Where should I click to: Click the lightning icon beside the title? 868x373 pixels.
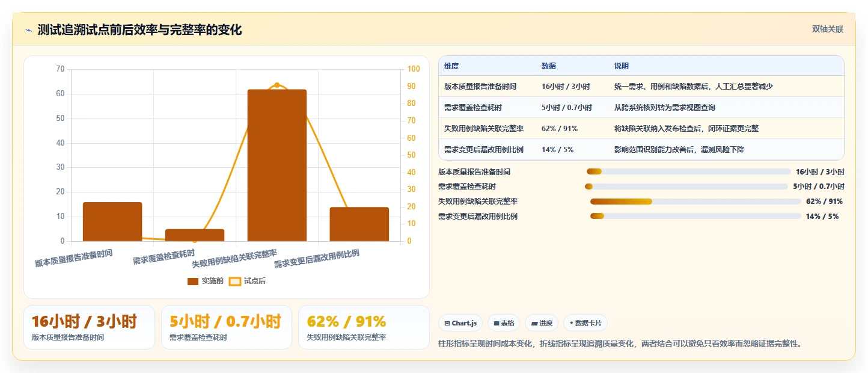point(28,30)
